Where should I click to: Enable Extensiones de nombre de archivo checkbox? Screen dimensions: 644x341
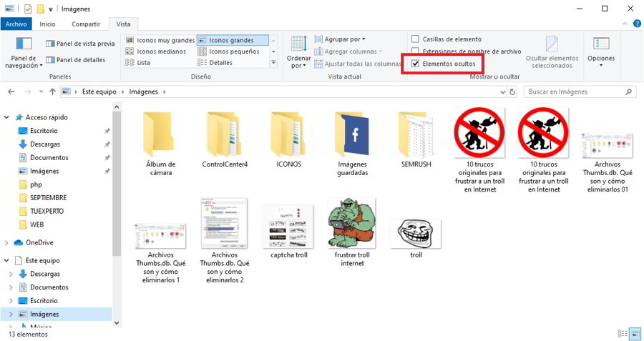416,51
